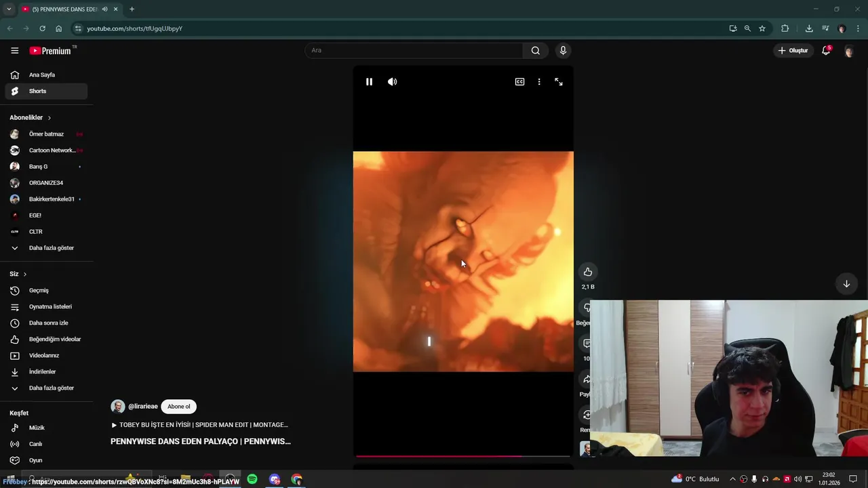Show hidden tray icons chevron

(732, 479)
